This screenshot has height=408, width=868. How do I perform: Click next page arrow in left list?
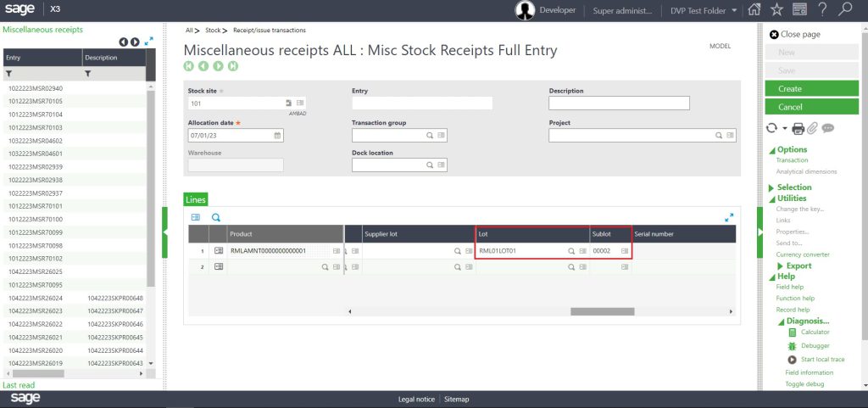(x=135, y=42)
